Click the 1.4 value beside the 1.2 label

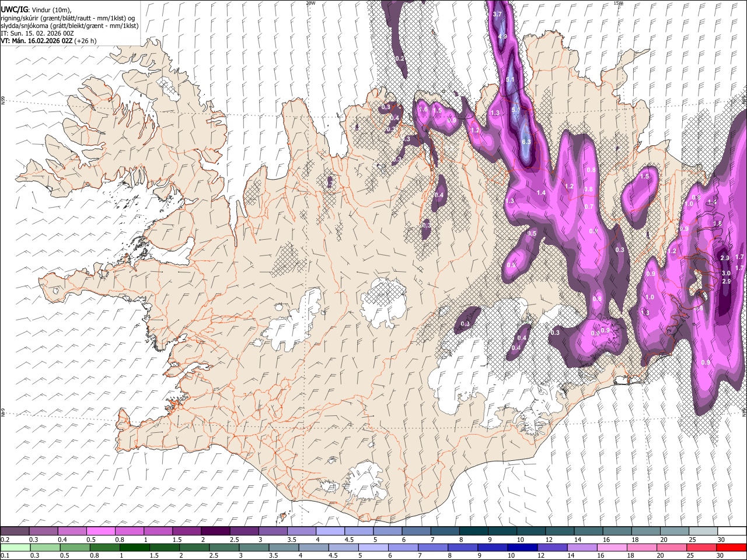541,192
